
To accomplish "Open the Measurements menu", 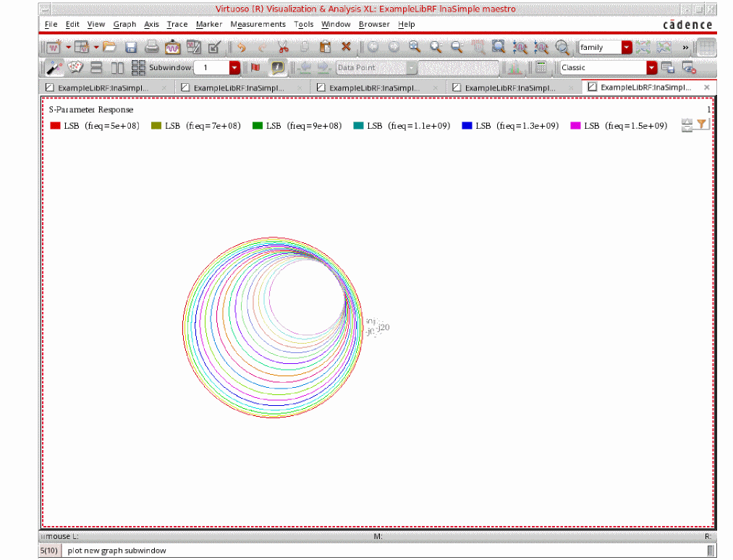I will (x=258, y=24).
